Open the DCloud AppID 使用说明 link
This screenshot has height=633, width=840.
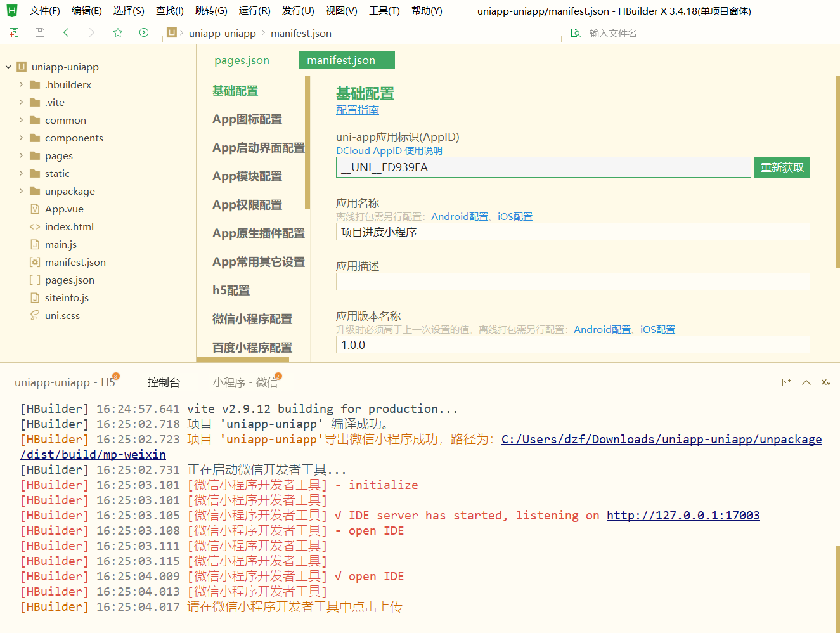pyautogui.click(x=389, y=151)
